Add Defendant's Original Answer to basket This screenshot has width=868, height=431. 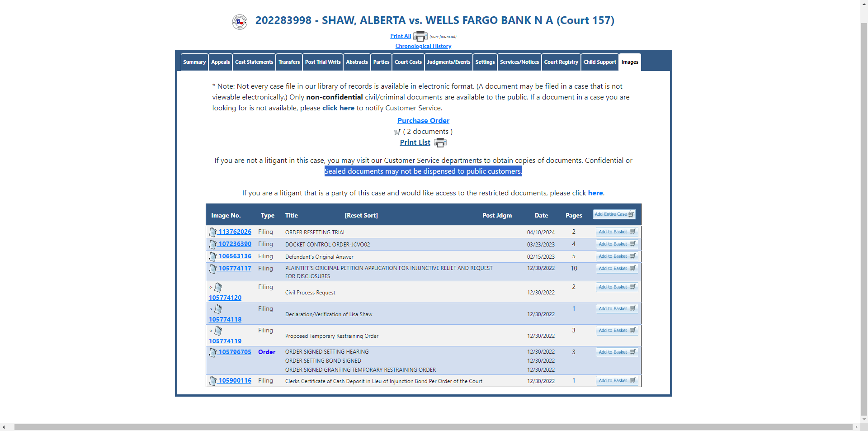(x=617, y=256)
